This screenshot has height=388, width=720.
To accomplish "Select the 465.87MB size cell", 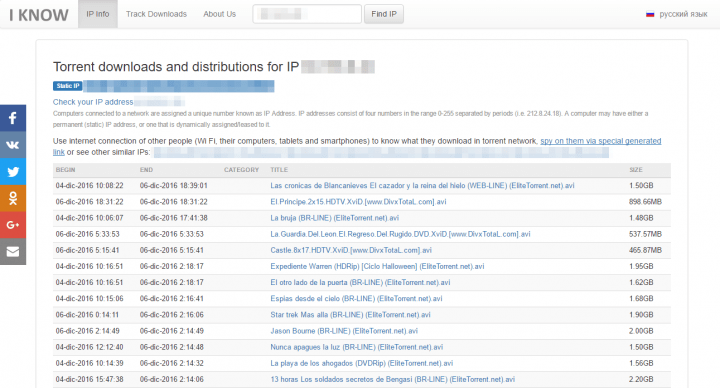I will click(645, 250).
